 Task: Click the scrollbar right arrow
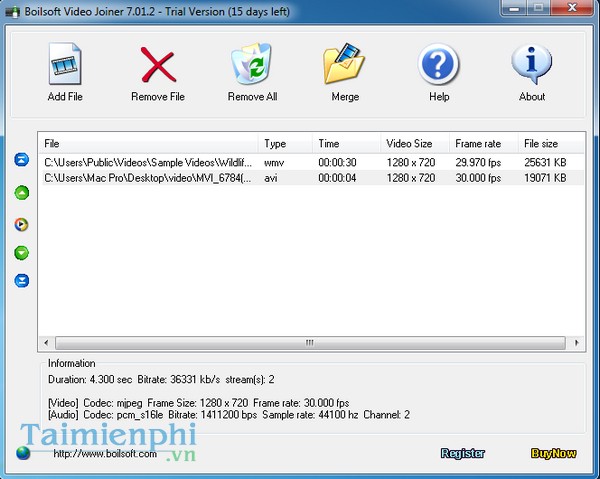[576, 343]
